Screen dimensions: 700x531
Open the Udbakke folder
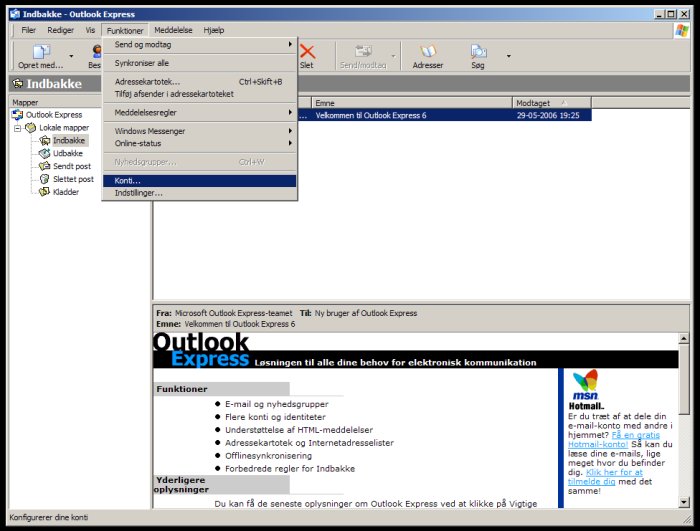click(68, 154)
